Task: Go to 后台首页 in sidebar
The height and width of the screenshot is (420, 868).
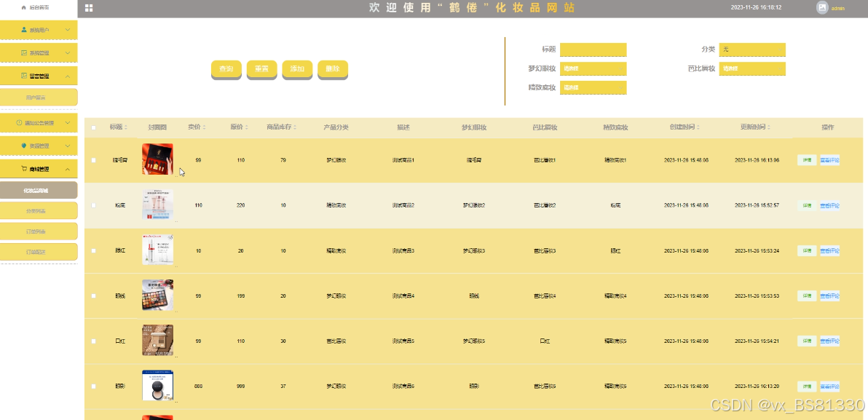Action: click(x=39, y=8)
